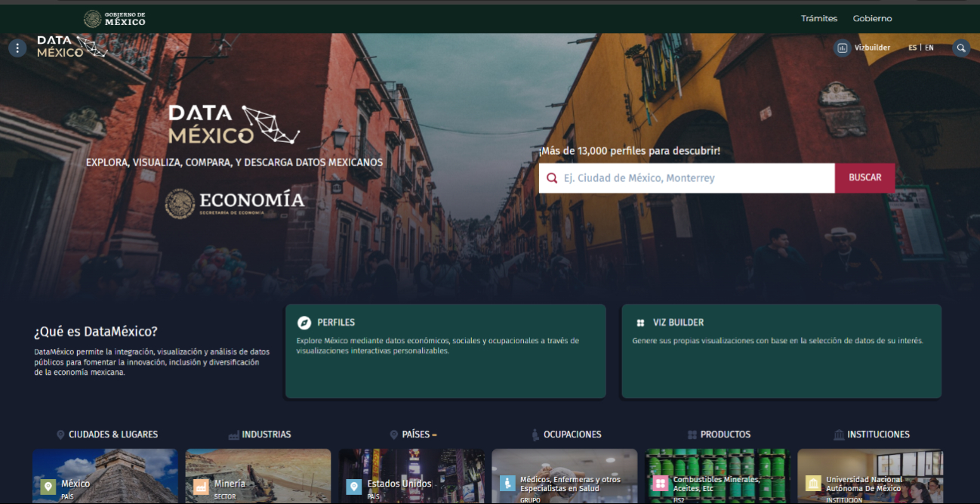980x504 pixels.
Task: Click the Productos grid icon
Action: [692, 434]
